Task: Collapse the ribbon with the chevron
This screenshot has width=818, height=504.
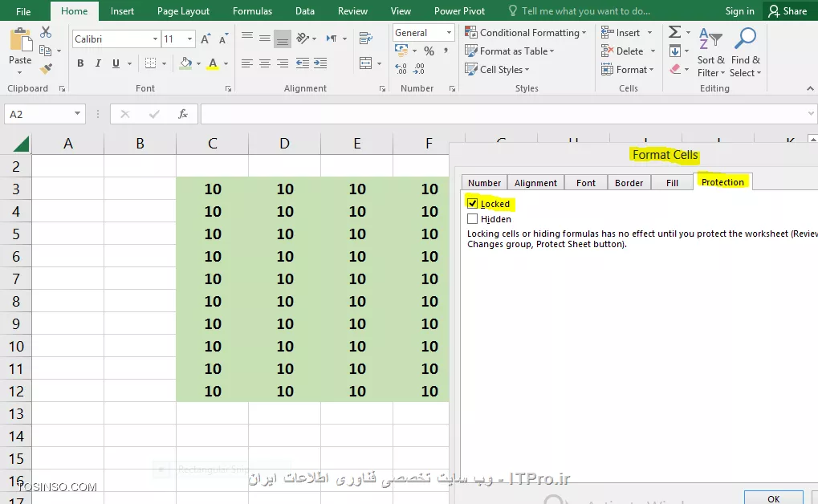Action: [810, 89]
